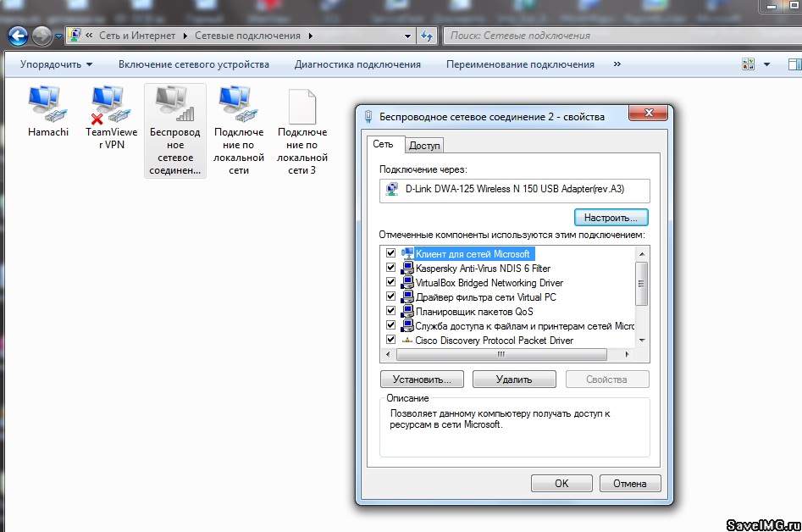Go forward with the Explorer forward arrow
The image size is (802, 532).
(x=41, y=36)
